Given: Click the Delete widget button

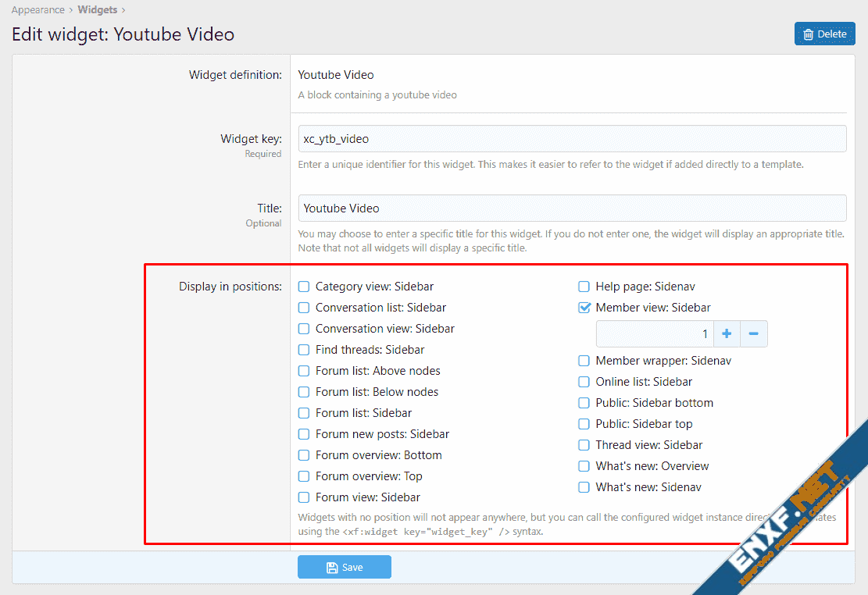Looking at the screenshot, I should 824,34.
